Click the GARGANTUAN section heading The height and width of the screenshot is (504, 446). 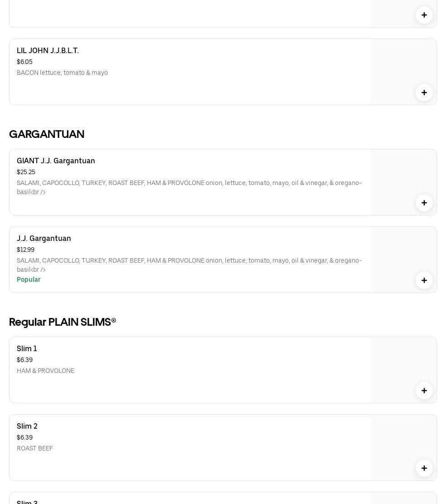click(47, 134)
